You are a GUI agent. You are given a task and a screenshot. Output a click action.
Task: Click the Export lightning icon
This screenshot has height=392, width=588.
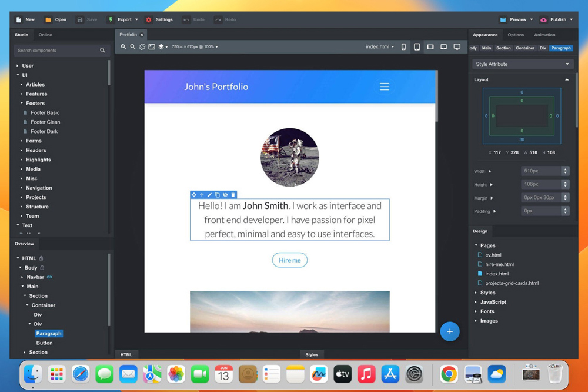(x=111, y=19)
